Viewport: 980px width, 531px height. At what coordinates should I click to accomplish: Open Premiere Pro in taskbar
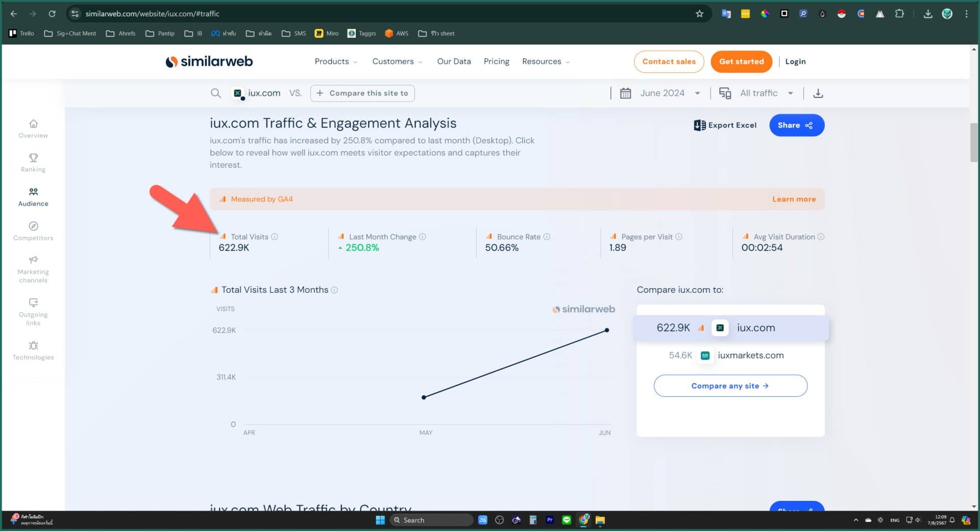tap(550, 520)
